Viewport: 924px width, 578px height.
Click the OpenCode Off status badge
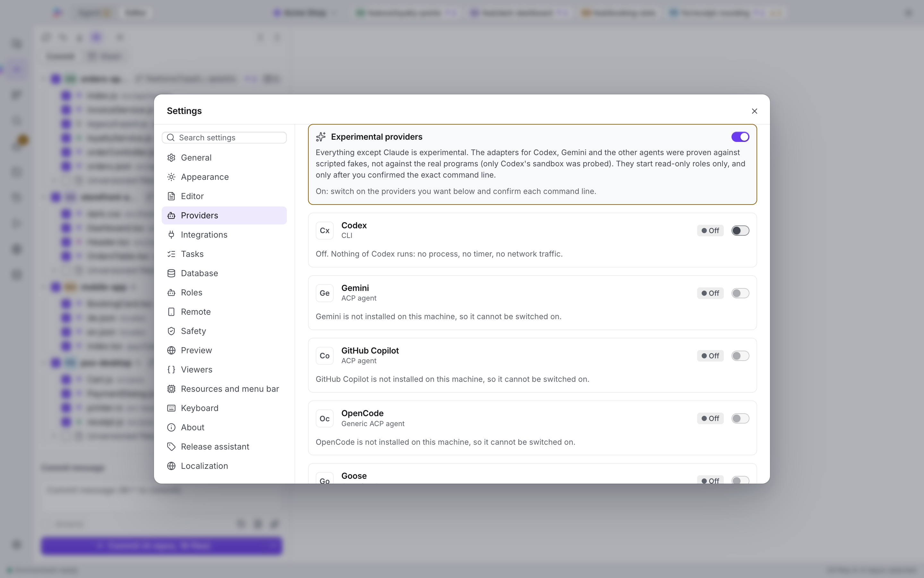coord(710,419)
